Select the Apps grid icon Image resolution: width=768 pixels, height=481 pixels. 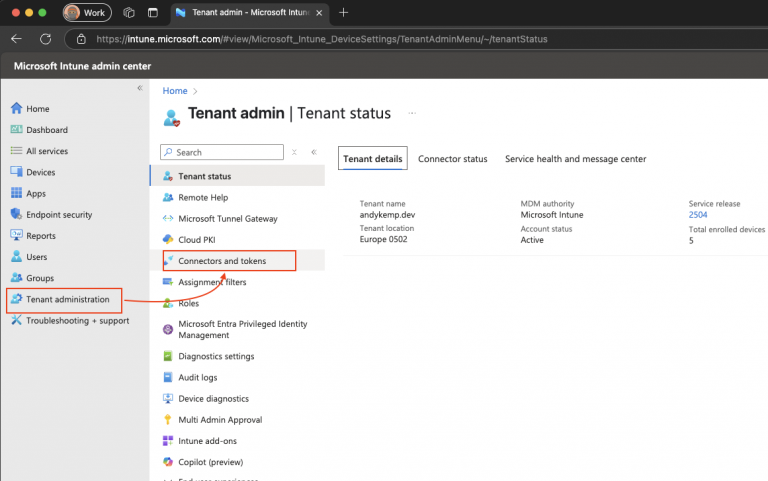(16, 193)
